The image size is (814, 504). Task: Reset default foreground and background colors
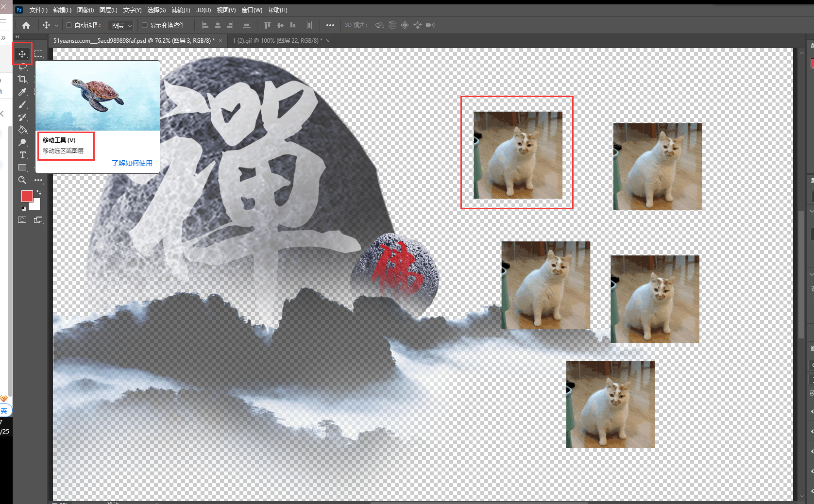click(23, 208)
